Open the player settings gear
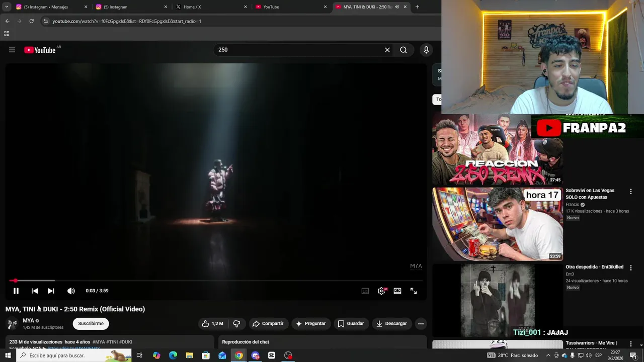Viewport: 644px width, 362px height. pos(381,291)
